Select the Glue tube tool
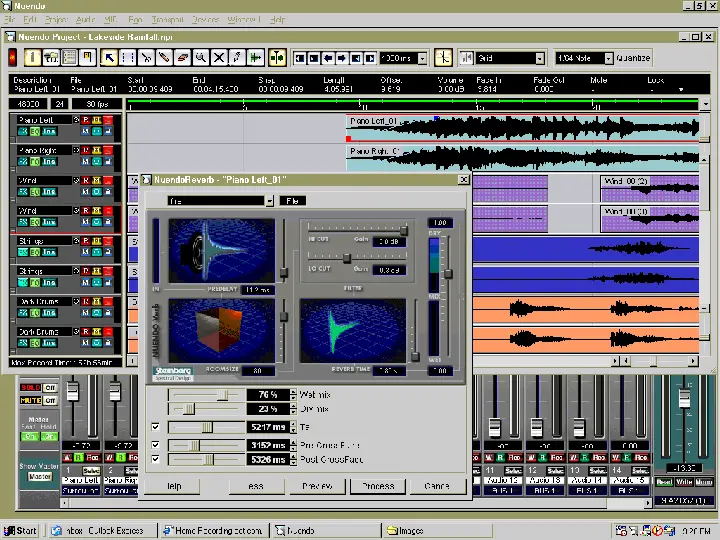Viewport: 720px width, 540px height. 164,58
